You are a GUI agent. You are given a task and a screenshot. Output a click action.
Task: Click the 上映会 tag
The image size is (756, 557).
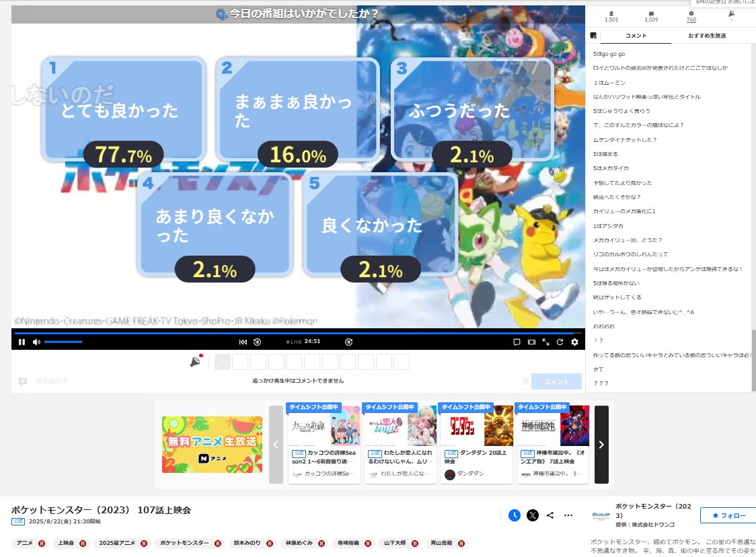click(66, 543)
